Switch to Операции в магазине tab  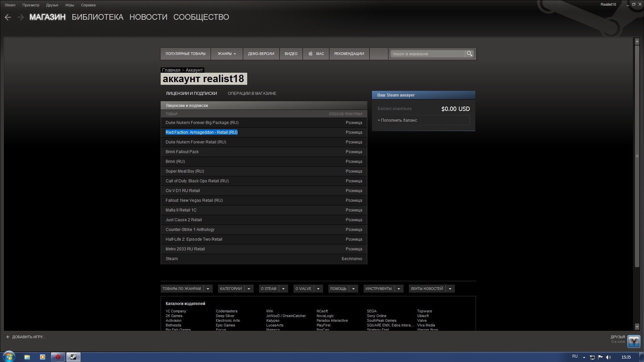252,94
